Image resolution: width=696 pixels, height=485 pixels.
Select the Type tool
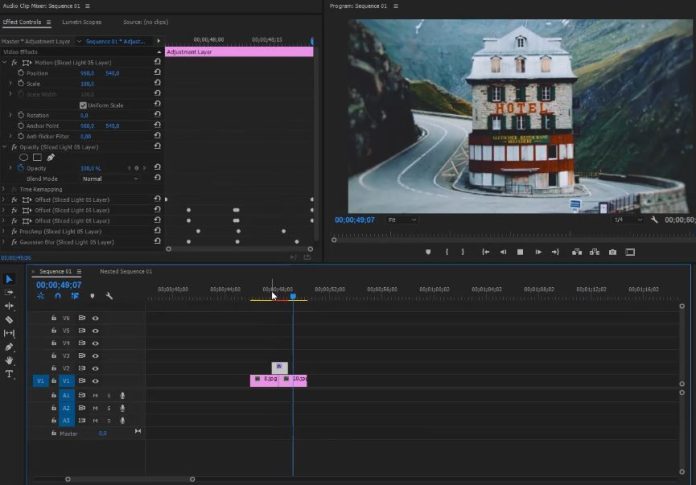[9, 374]
